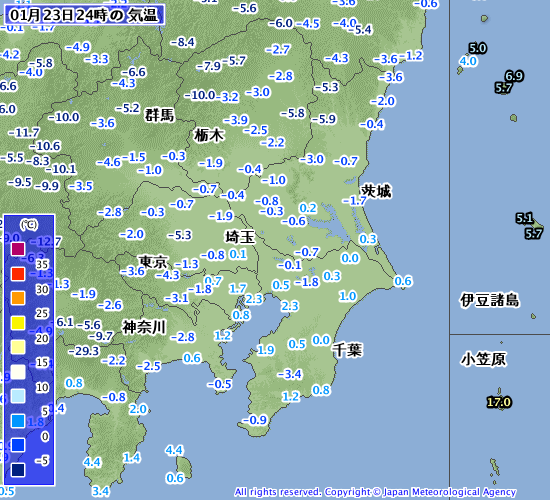Click the map title 01月23日24時の気温
This screenshot has width=550, height=500.
point(84,15)
